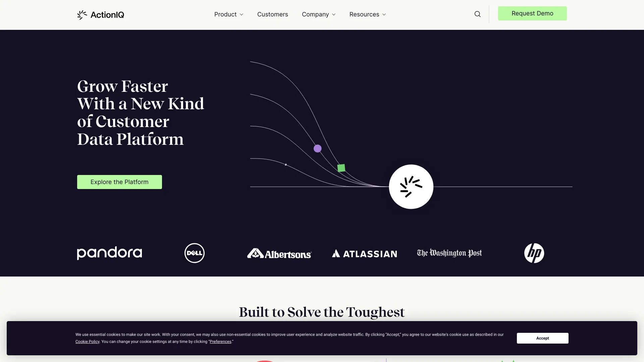The height and width of the screenshot is (362, 644).
Task: Click the Atlassian logo icon
Action: click(337, 252)
